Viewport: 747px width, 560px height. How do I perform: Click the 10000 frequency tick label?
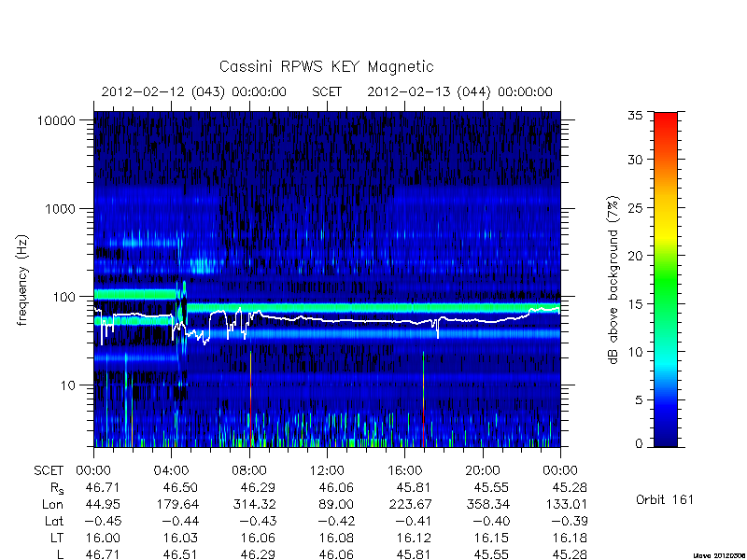click(56, 121)
